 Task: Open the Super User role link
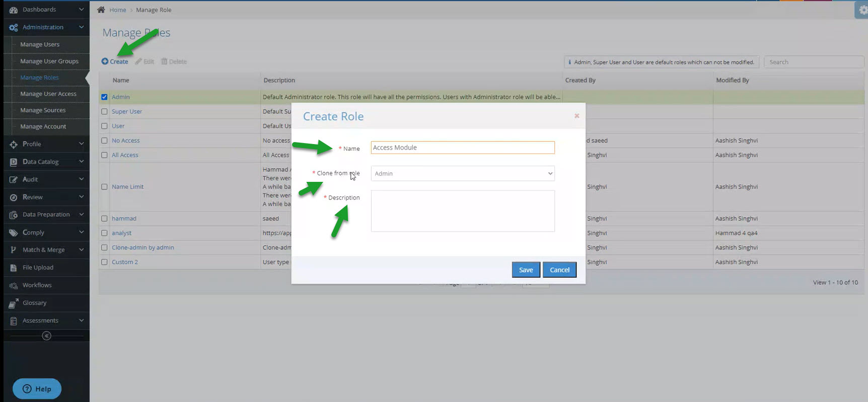tap(127, 111)
